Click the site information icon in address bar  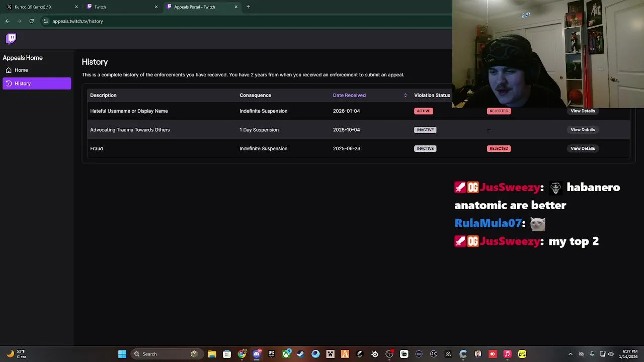pyautogui.click(x=46, y=21)
